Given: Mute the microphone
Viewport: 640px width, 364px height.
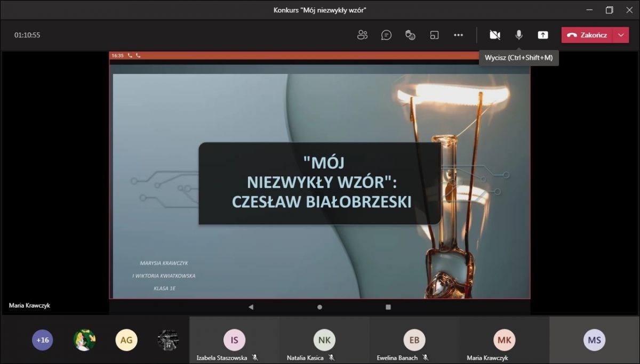Looking at the screenshot, I should point(518,35).
